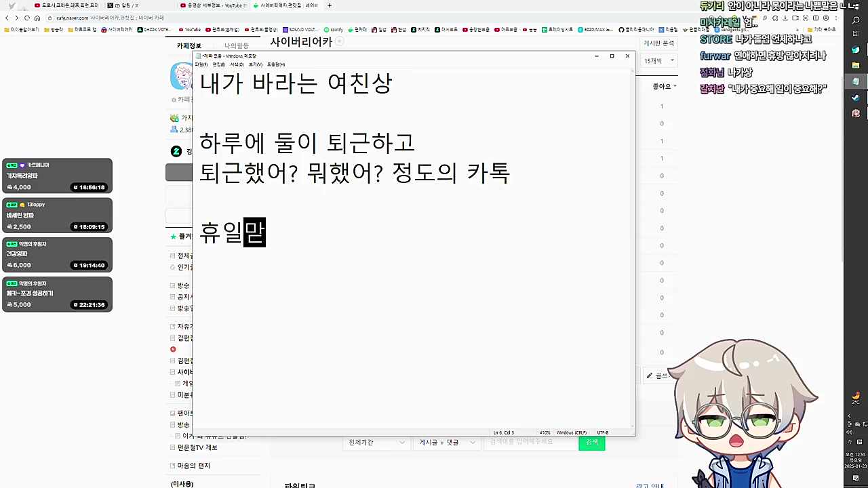
Task: Click the 410% zoom level in Notepad status bar
Action: pos(545,432)
